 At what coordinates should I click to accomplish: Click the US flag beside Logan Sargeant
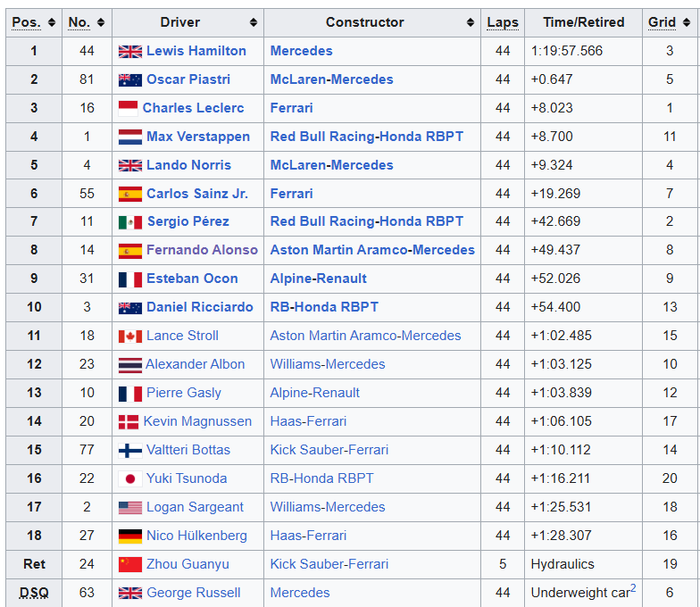[130, 507]
